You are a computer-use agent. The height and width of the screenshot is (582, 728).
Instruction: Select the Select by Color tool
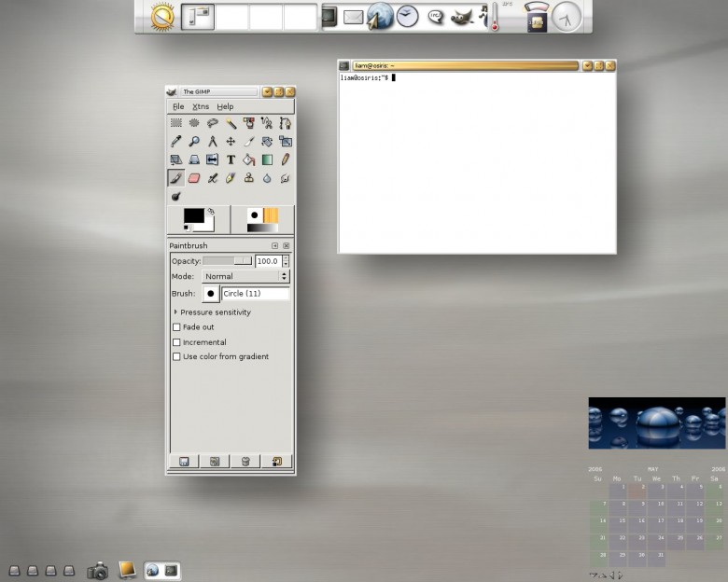[x=249, y=123]
